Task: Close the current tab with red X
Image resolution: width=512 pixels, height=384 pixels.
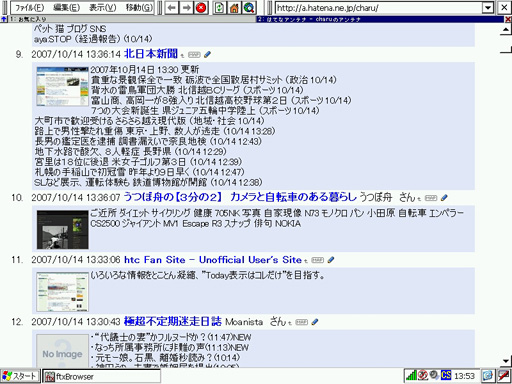Action: click(x=508, y=19)
